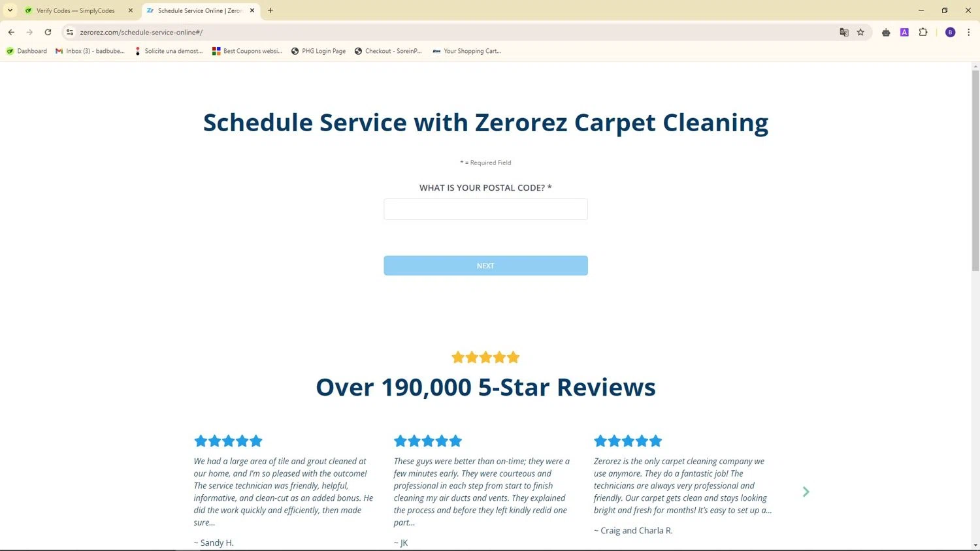Click 'WHAT IS YOUR POSTAL CODE?' label
Screen dimensions: 980x551
pos(485,187)
